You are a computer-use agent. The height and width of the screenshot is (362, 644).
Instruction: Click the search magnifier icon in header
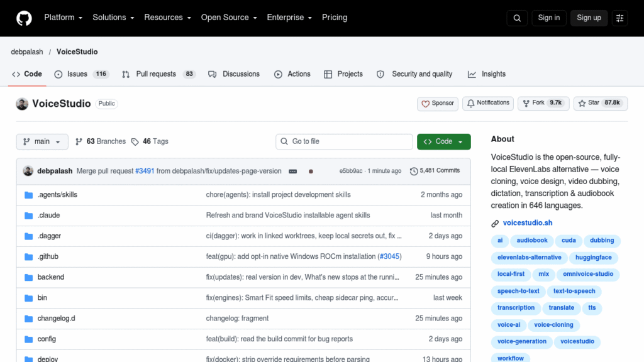click(x=517, y=18)
